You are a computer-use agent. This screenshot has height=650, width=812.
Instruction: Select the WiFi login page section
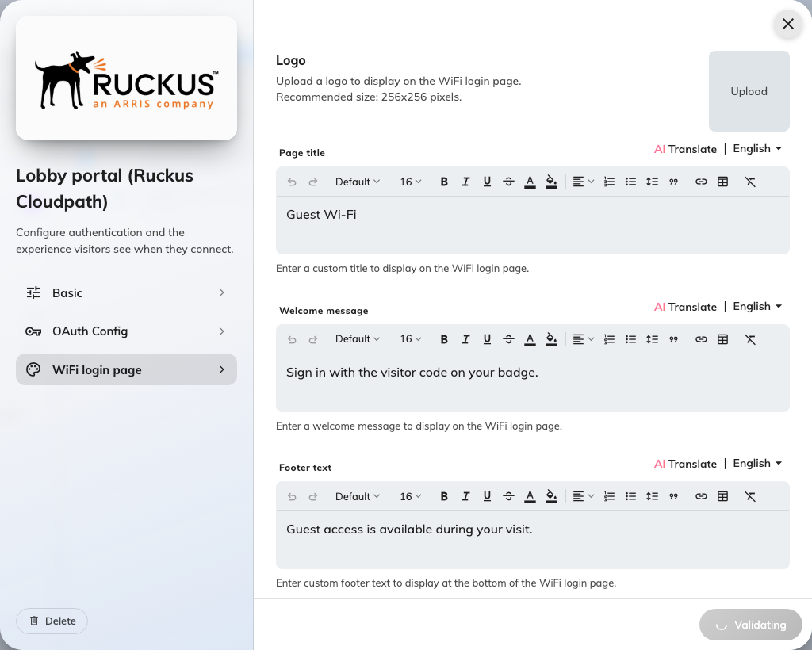pos(126,369)
